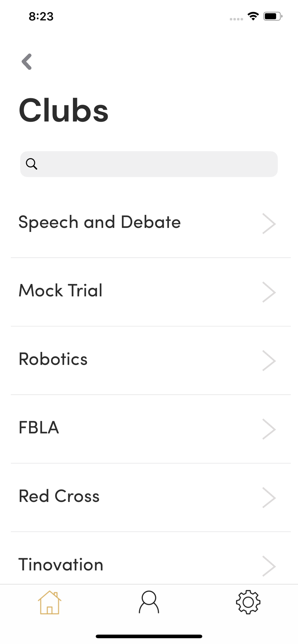Viewport: 298px width, 644px height.
Task: Expand the Robotics chevron
Action: 269,361
